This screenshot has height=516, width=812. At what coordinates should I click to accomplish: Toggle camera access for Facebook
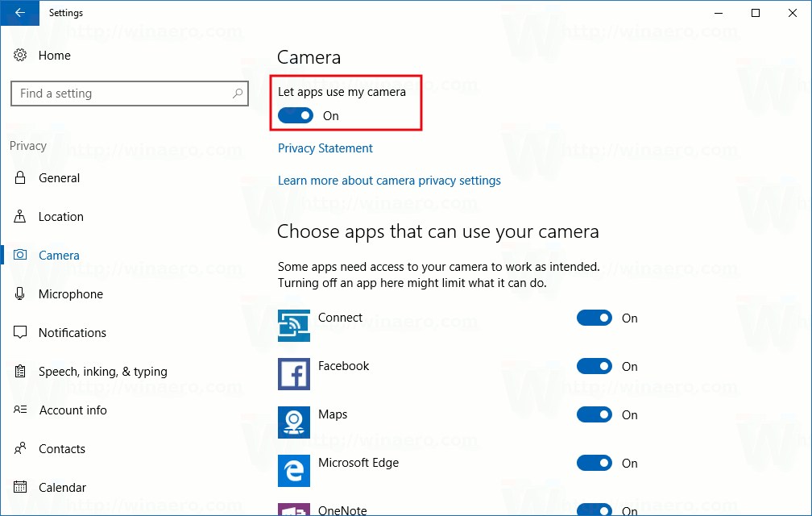(x=594, y=367)
